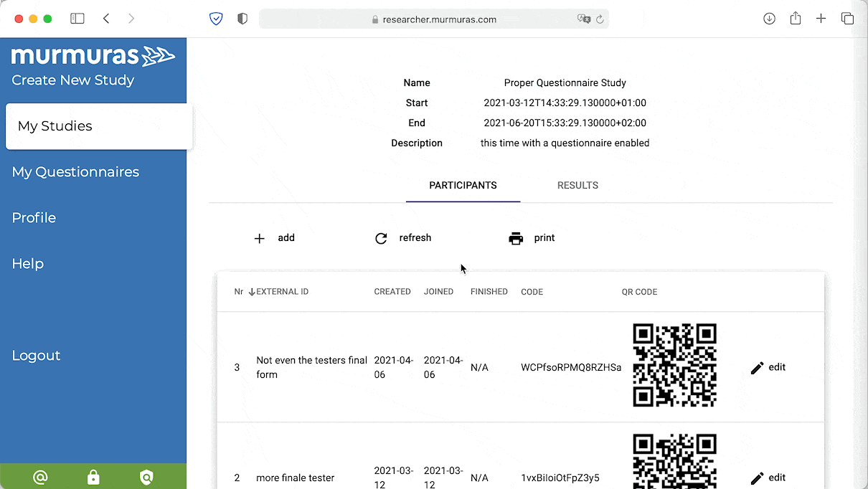
Task: Sort by the EXTERNAL ID column header
Action: [283, 292]
